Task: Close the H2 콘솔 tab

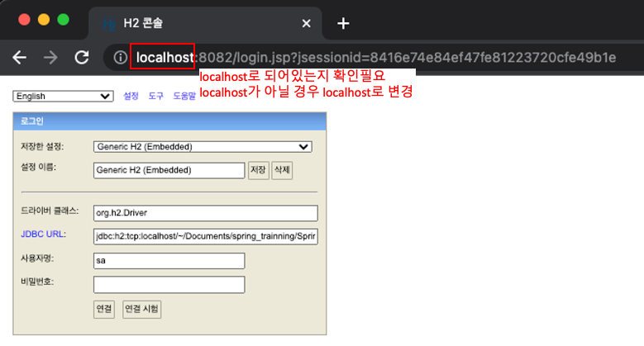Action: tap(306, 23)
